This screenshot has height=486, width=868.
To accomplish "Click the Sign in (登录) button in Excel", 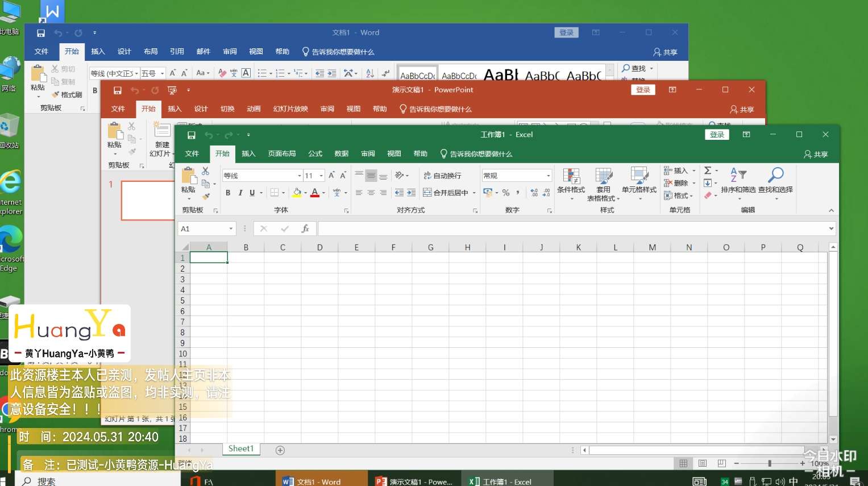I will (717, 135).
